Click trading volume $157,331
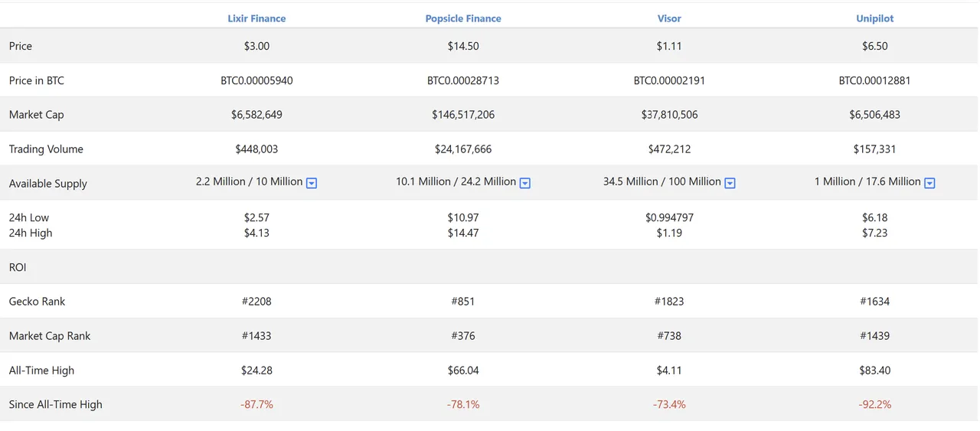This screenshot has height=431, width=980. [x=874, y=149]
